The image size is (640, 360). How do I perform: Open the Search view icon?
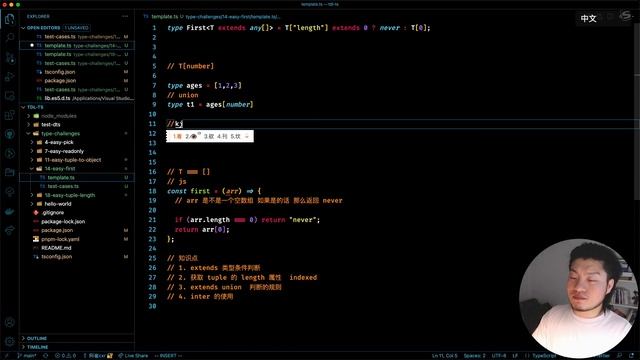(9, 38)
